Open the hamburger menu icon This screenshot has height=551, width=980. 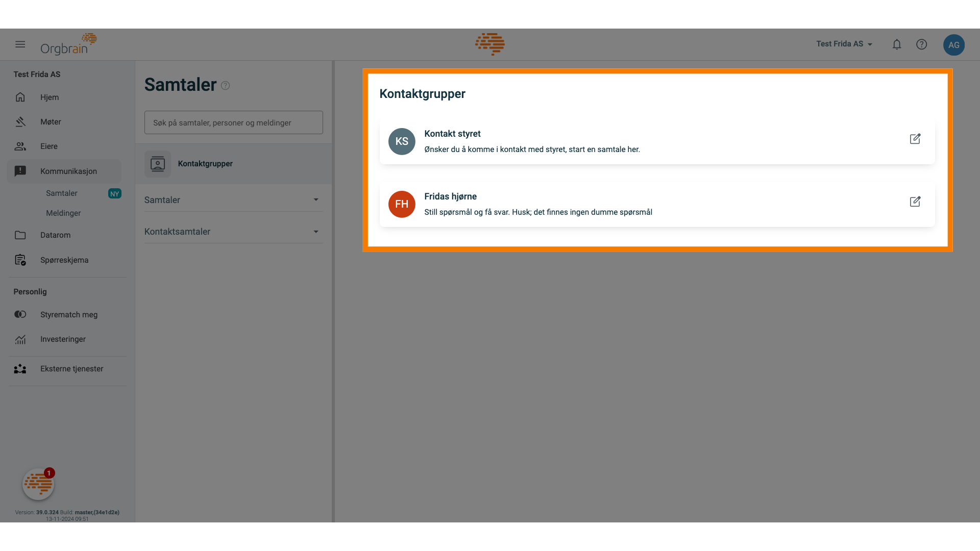coord(20,44)
